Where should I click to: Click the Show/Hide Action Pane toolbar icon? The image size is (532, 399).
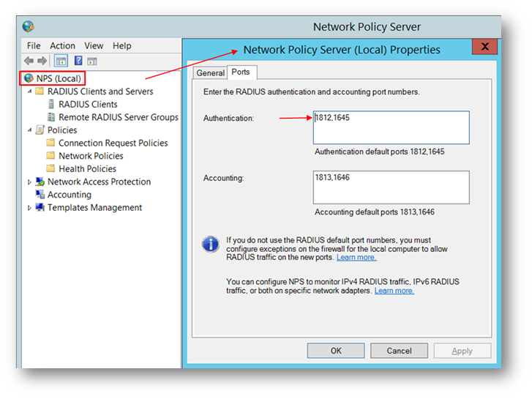pyautogui.click(x=92, y=61)
